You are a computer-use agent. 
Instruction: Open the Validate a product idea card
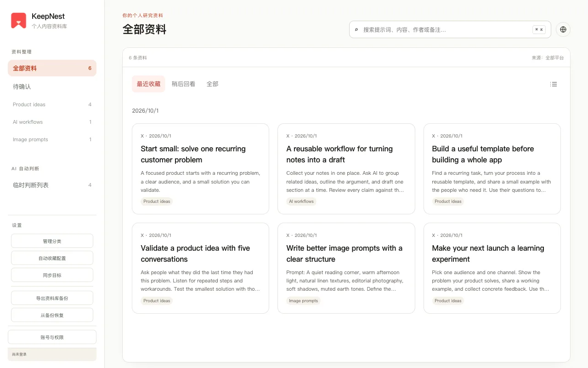click(200, 268)
